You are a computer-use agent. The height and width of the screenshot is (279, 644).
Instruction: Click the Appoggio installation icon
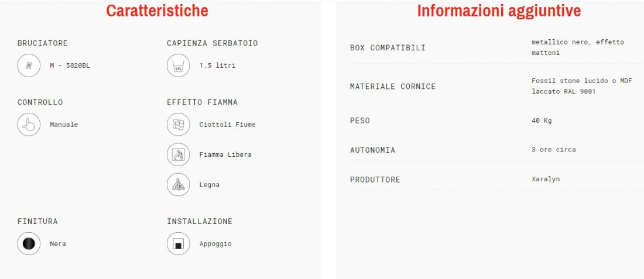pos(178,244)
